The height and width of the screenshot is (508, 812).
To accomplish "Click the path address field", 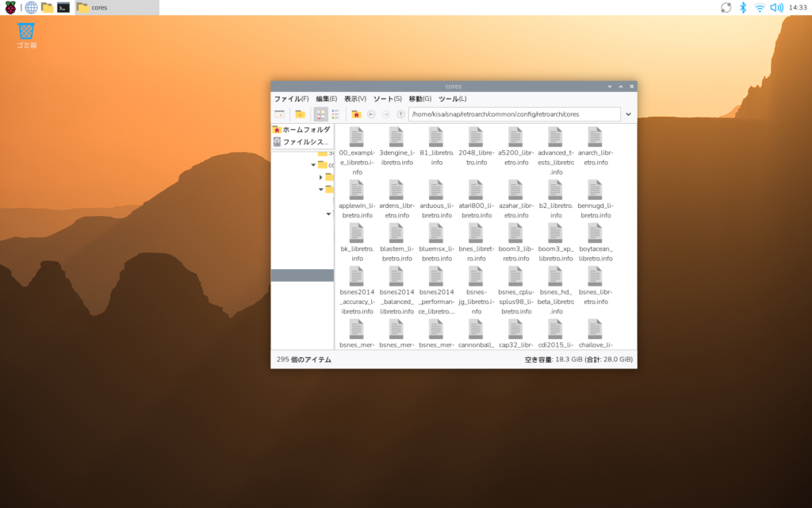I will tap(514, 114).
